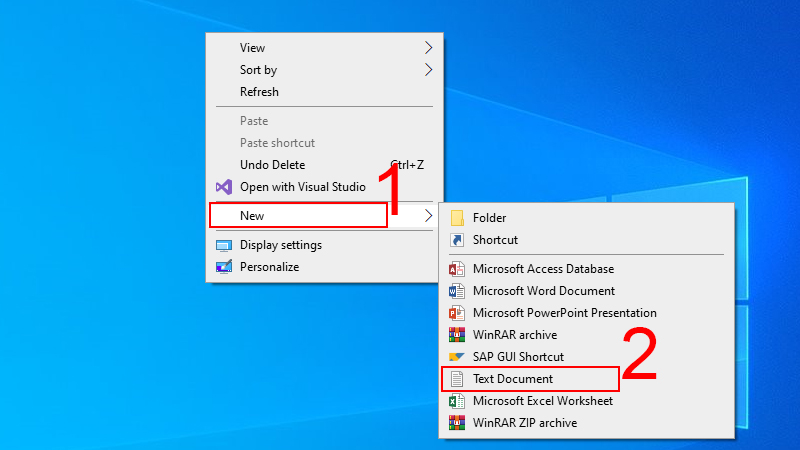Image resolution: width=800 pixels, height=450 pixels.
Task: Expand the New submenu arrow
Action: click(x=428, y=216)
